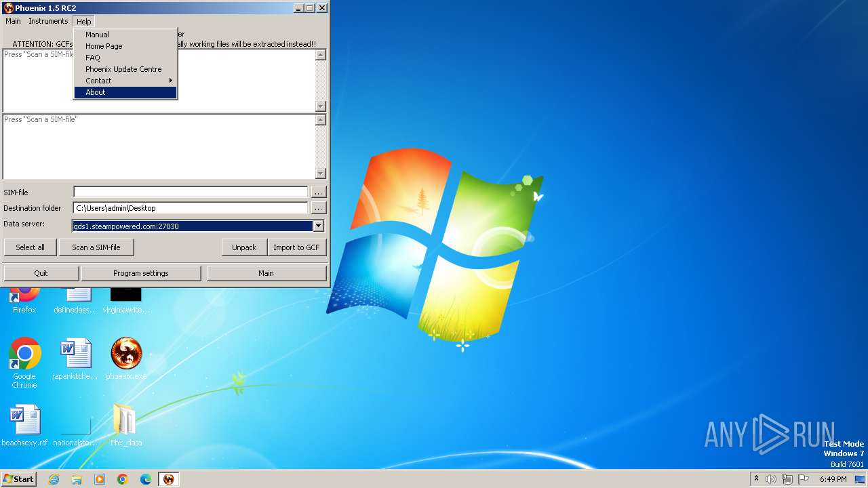Quit the Phoenix program
This screenshot has height=488, width=868.
point(41,273)
